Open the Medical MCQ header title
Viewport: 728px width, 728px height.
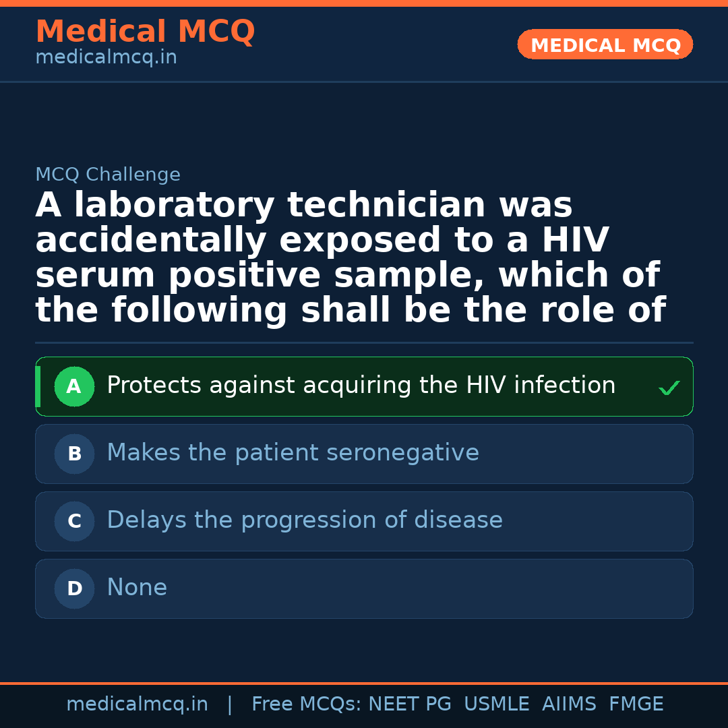pos(145,32)
